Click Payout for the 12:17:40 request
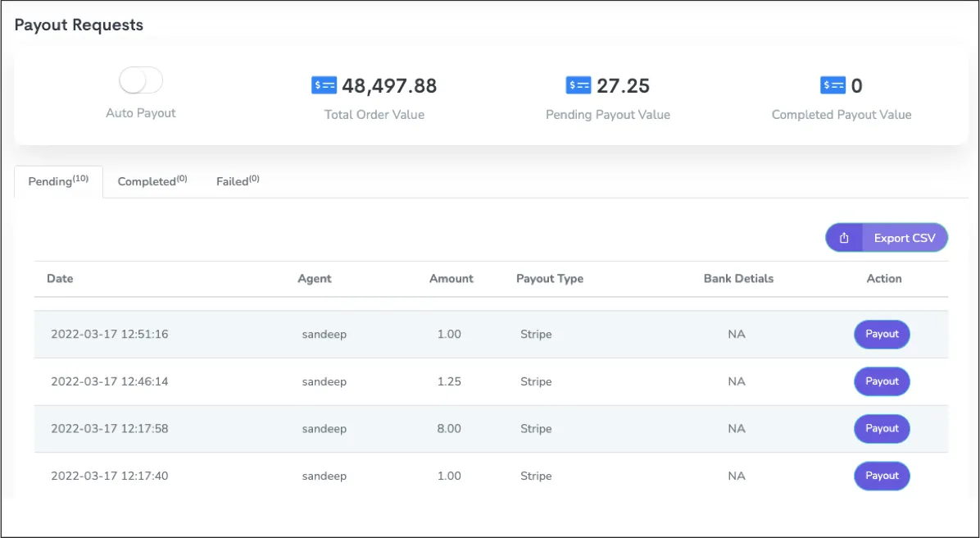This screenshot has height=538, width=980. 882,476
